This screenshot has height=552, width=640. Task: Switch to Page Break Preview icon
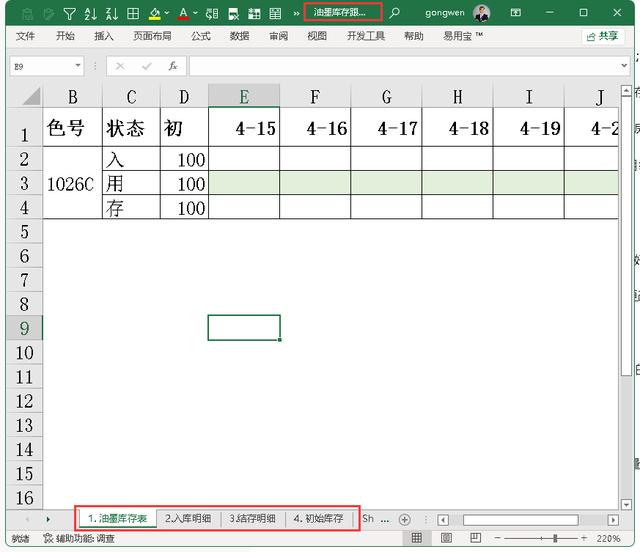click(476, 538)
